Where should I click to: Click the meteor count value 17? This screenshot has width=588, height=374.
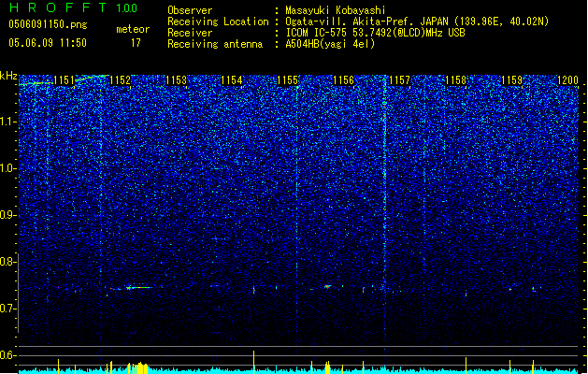point(136,43)
